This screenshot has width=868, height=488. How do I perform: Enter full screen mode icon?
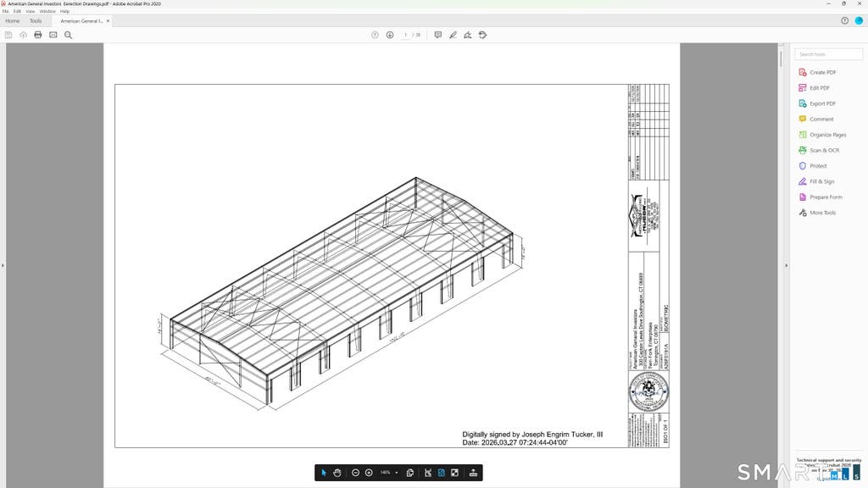tap(454, 473)
